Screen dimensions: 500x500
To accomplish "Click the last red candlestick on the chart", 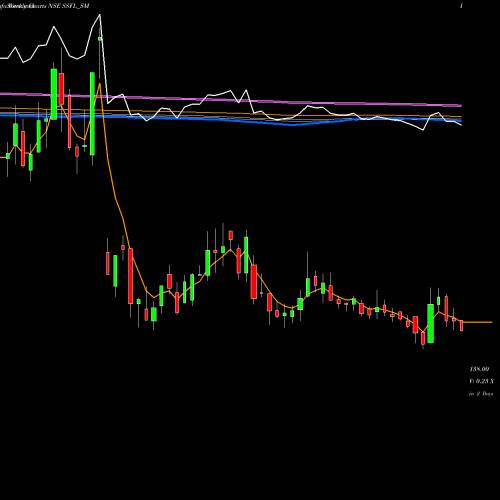I will point(461,325).
